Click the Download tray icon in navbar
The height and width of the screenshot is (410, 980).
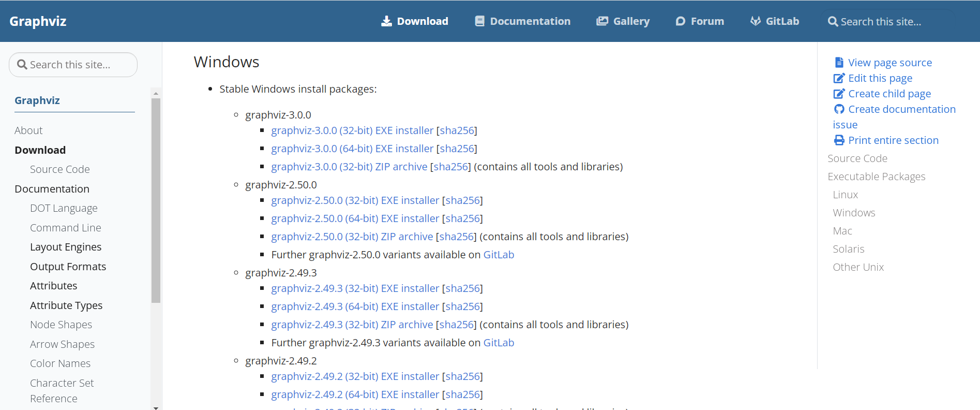[x=386, y=21]
